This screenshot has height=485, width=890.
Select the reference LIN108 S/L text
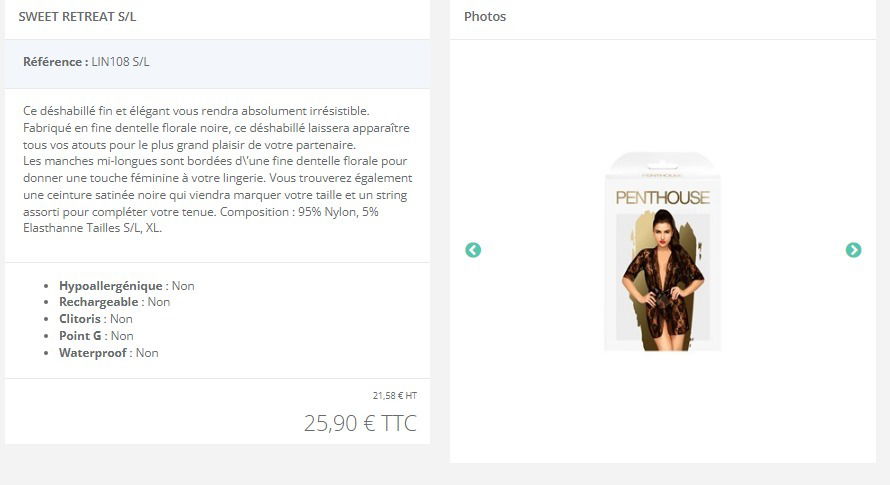pos(120,61)
